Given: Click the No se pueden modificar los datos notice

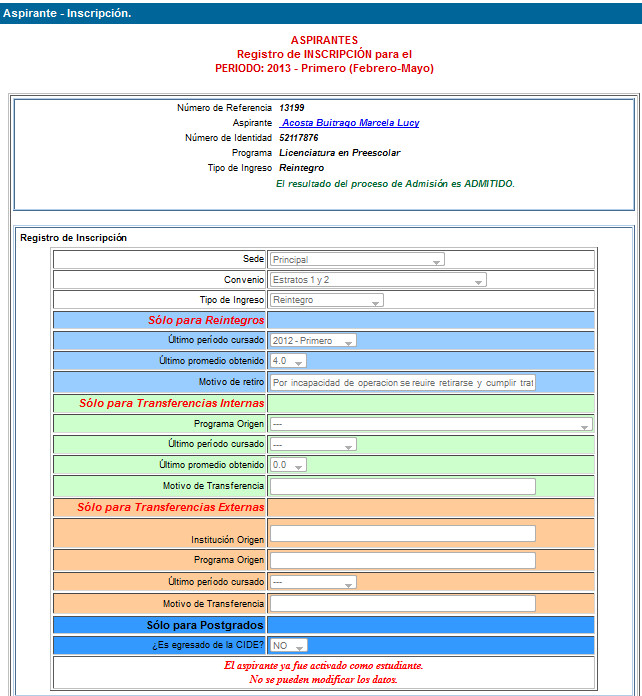Looking at the screenshot, I should point(323,680).
